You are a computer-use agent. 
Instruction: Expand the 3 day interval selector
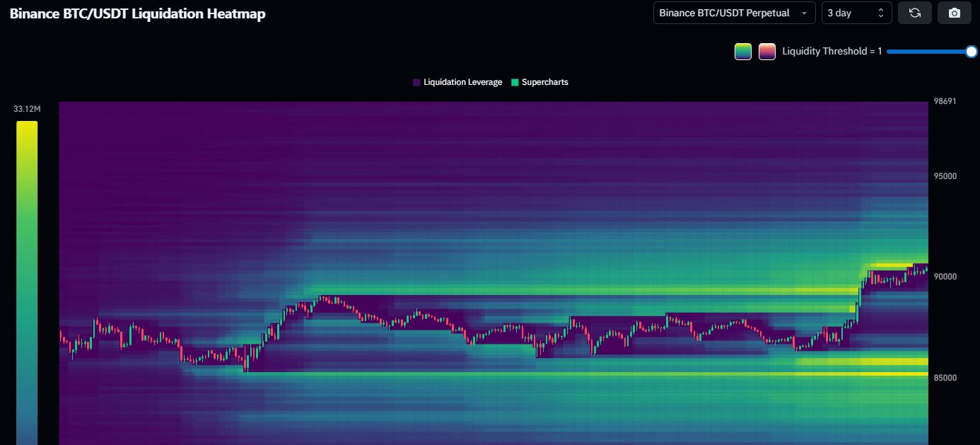point(856,13)
